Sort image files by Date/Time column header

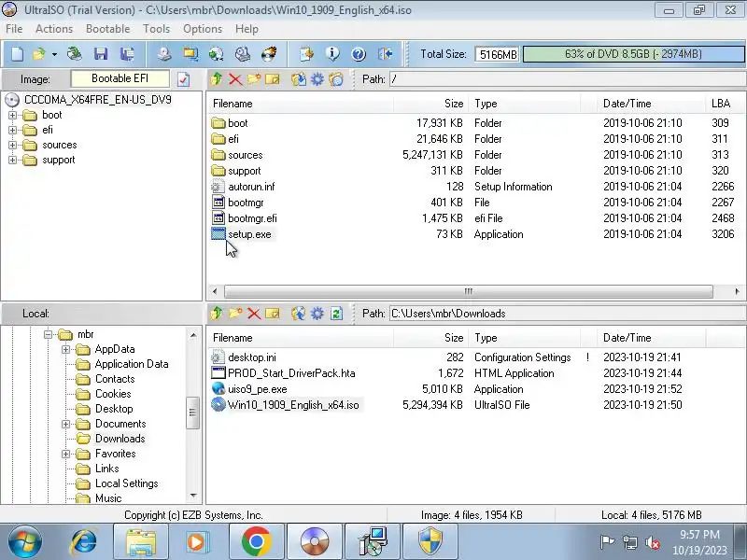(651, 104)
